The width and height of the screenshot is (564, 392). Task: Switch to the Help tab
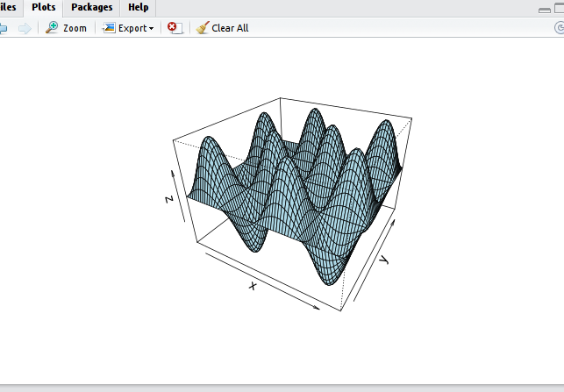(x=139, y=7)
